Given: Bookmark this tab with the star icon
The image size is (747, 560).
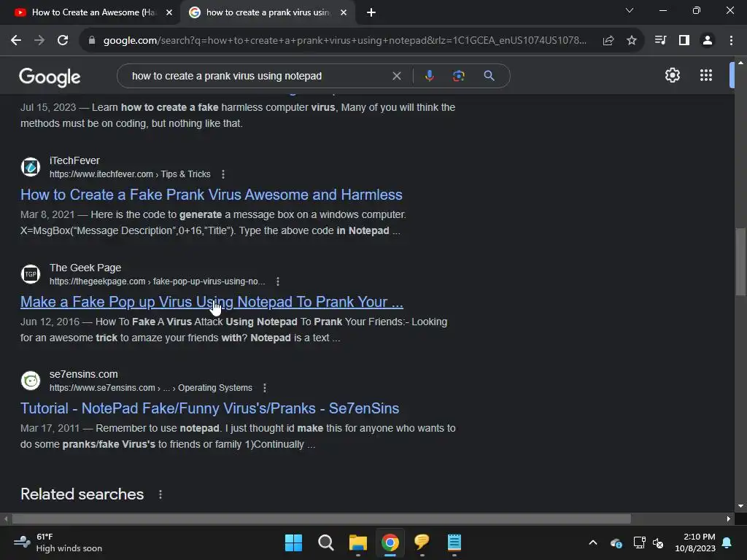Looking at the screenshot, I should pyautogui.click(x=632, y=41).
